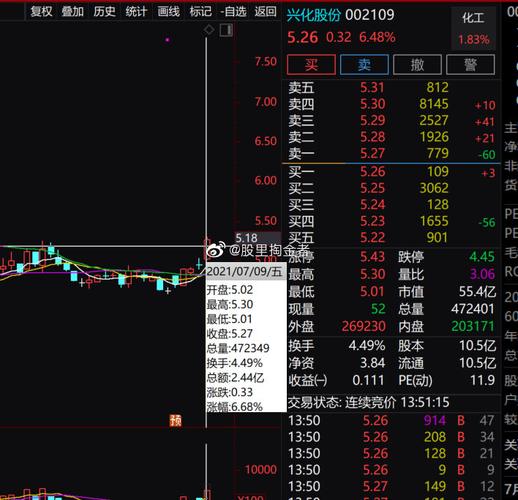
Task: Select 卖一 price 5.27
Action: tap(372, 153)
